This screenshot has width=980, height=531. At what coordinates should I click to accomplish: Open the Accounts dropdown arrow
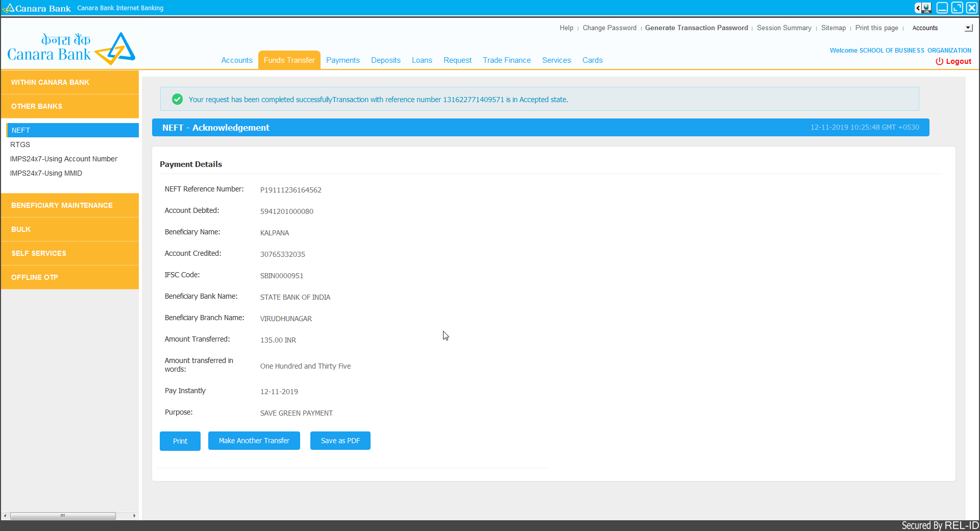point(968,28)
